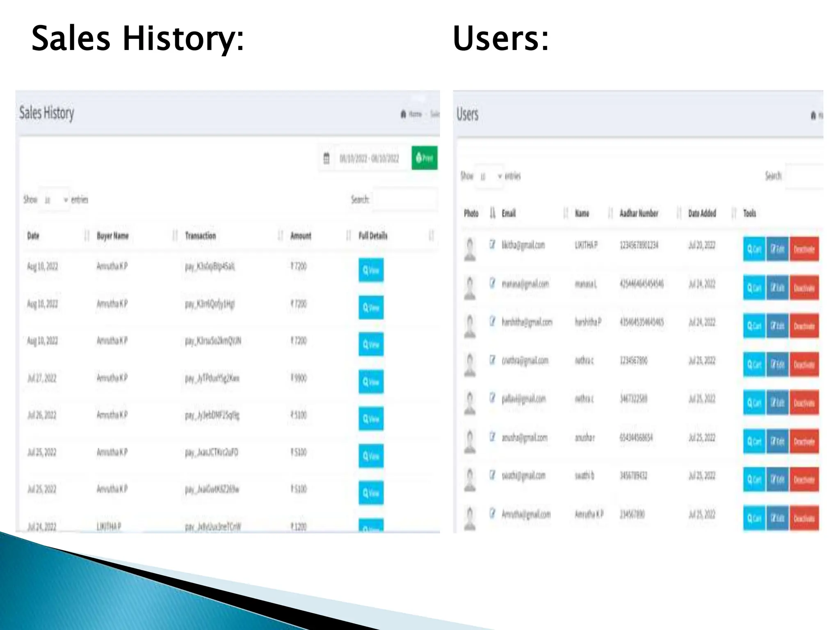
Task: Sort users table by Aadhar Number column
Action: (x=650, y=213)
